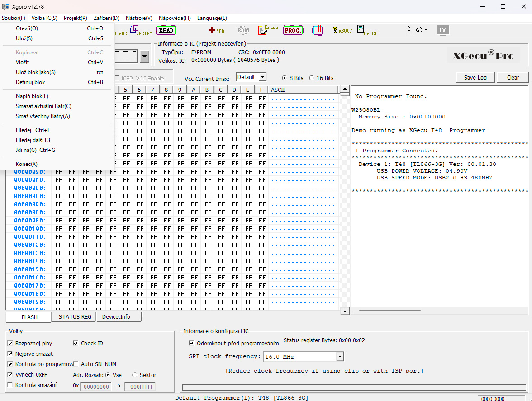This screenshot has height=401, width=532.
Task: Open the Projekt(P) menu
Action: 75,18
